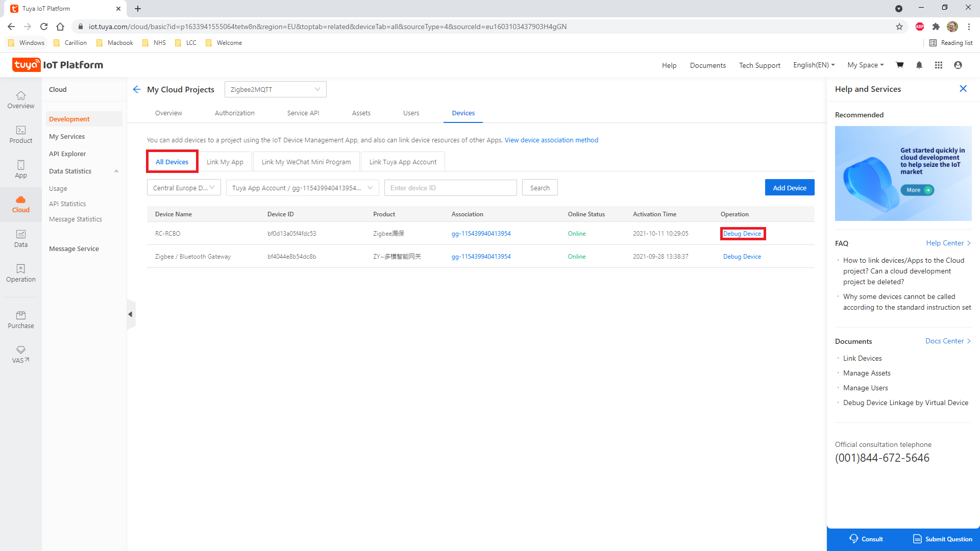Open the Tuya App Account dropdown

[303, 188]
